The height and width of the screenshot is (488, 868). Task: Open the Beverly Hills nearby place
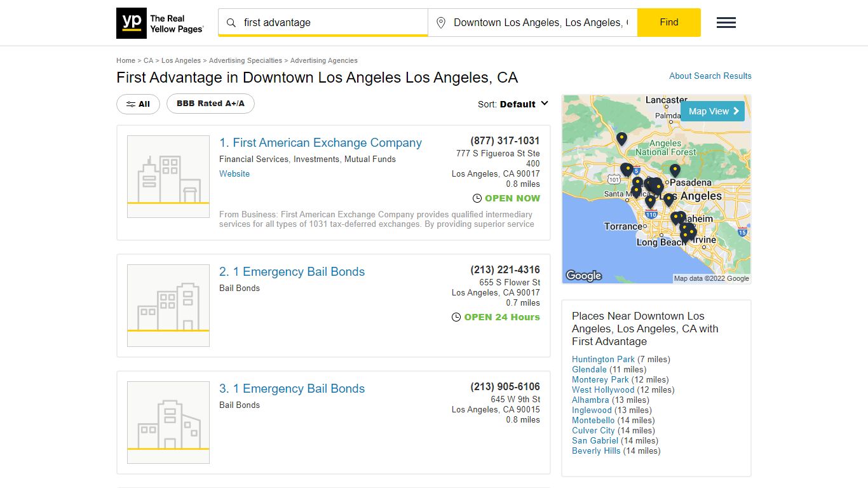point(596,451)
